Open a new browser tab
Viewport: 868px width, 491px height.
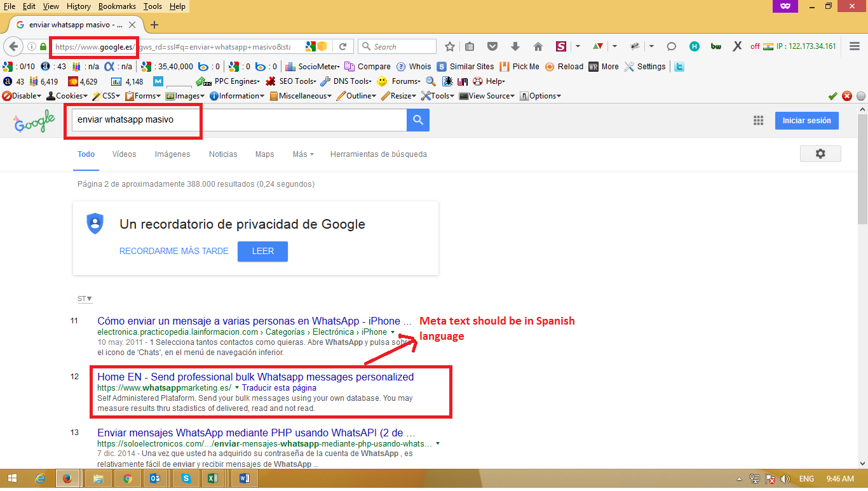tap(154, 25)
